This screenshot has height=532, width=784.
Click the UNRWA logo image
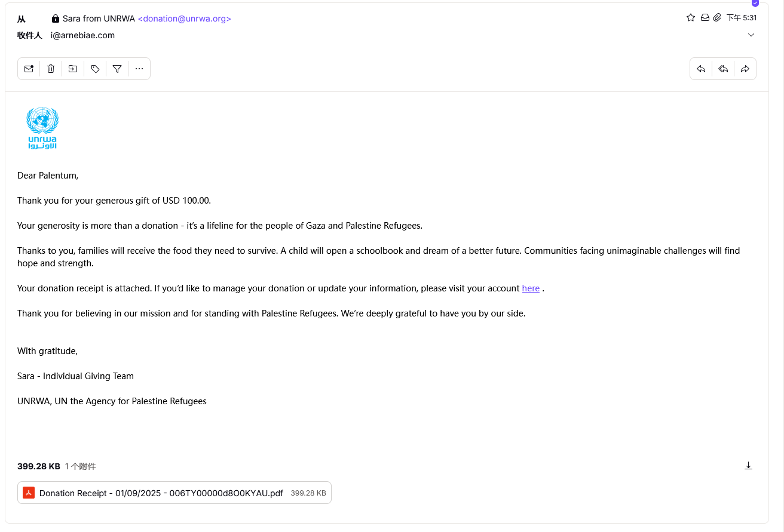42,128
